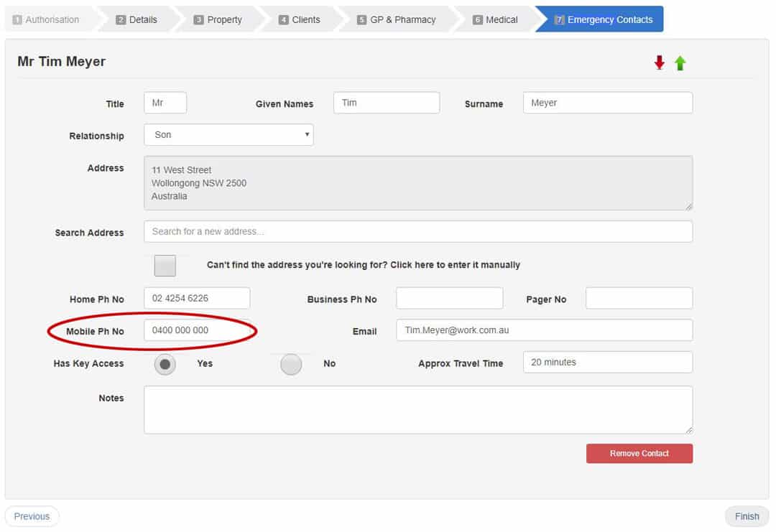This screenshot has height=532, width=776.
Task: Move contact up with green arrow
Action: click(680, 62)
